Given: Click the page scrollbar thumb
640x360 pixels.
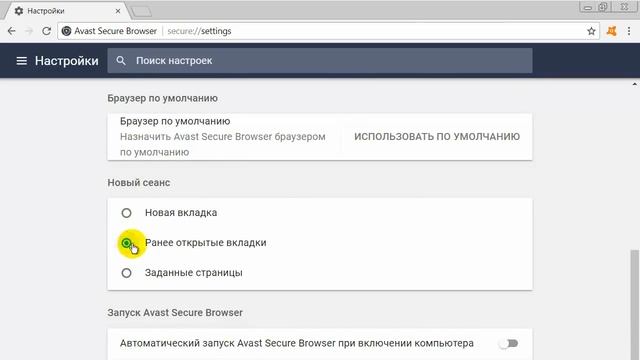Looking at the screenshot, I should [634, 304].
